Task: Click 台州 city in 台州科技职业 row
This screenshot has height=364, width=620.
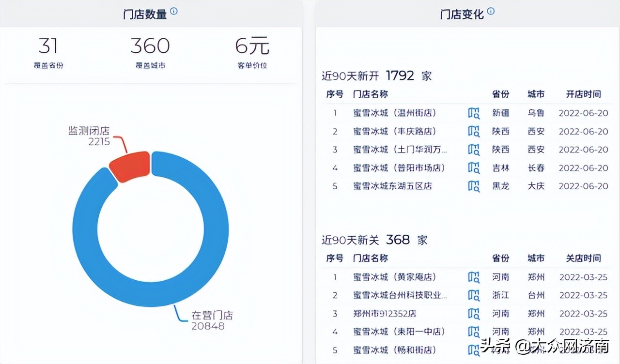Action: click(x=536, y=295)
